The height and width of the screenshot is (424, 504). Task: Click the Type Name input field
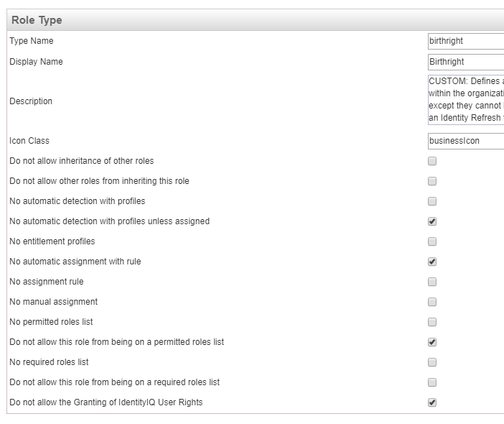pos(465,41)
